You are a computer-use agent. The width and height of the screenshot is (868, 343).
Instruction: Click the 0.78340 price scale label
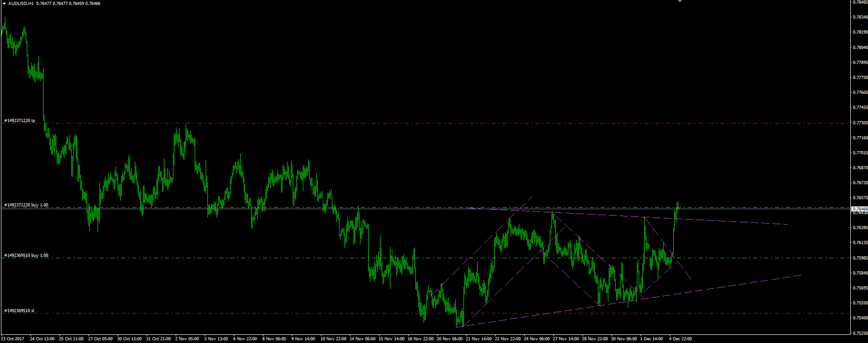[x=860, y=17]
